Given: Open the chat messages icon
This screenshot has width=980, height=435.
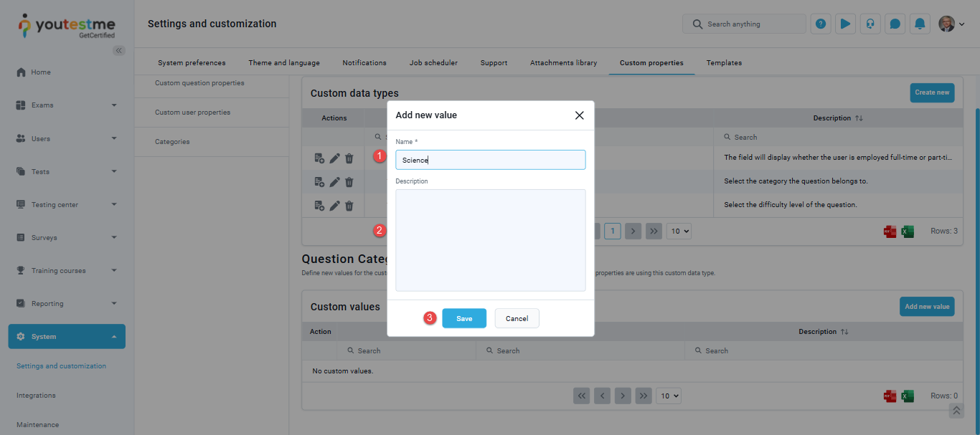Looking at the screenshot, I should click(x=895, y=24).
